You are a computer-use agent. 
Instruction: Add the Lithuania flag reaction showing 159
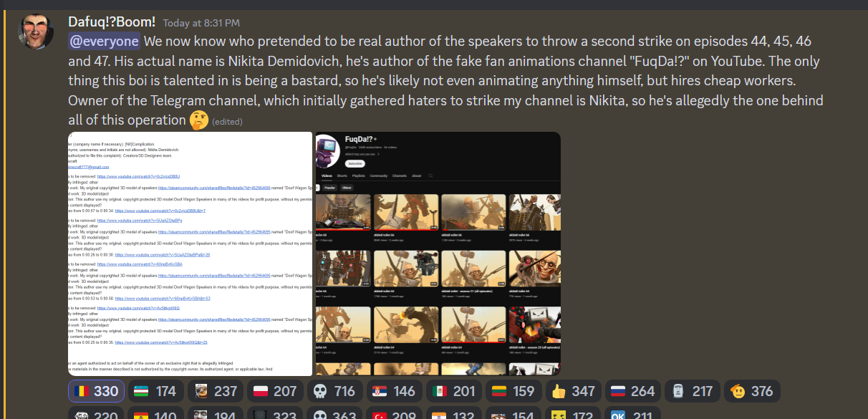[513, 391]
